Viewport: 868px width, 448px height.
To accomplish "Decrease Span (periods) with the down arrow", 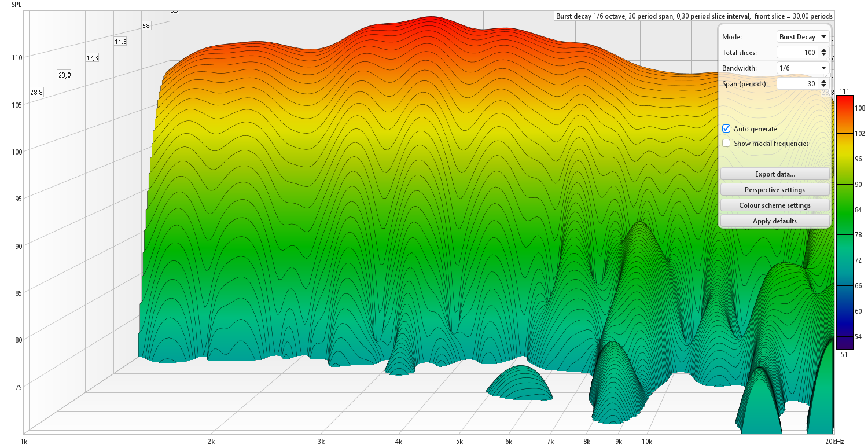I will point(824,86).
